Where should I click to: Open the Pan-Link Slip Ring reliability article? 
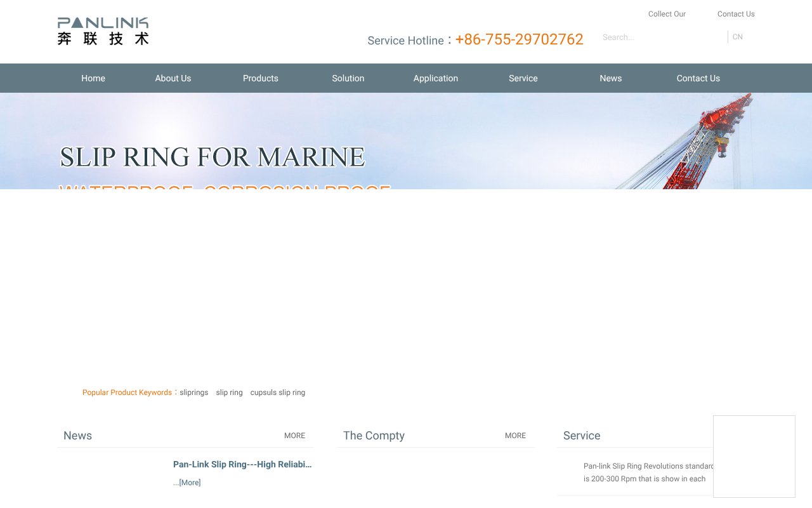(242, 464)
